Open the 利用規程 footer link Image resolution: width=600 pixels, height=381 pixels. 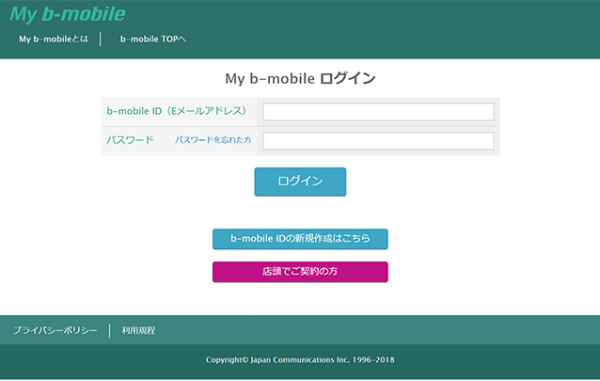(139, 331)
